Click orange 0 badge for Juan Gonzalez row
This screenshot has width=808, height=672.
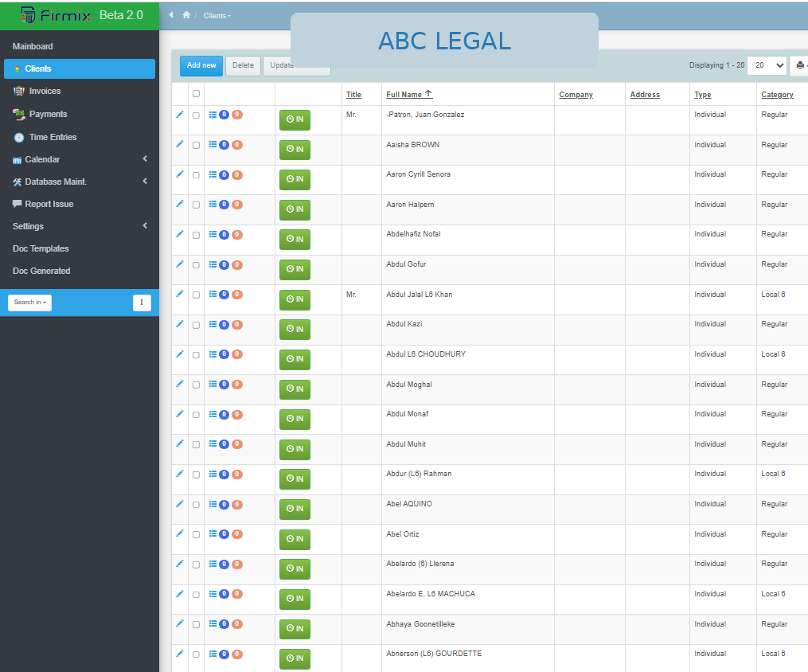[x=237, y=115]
